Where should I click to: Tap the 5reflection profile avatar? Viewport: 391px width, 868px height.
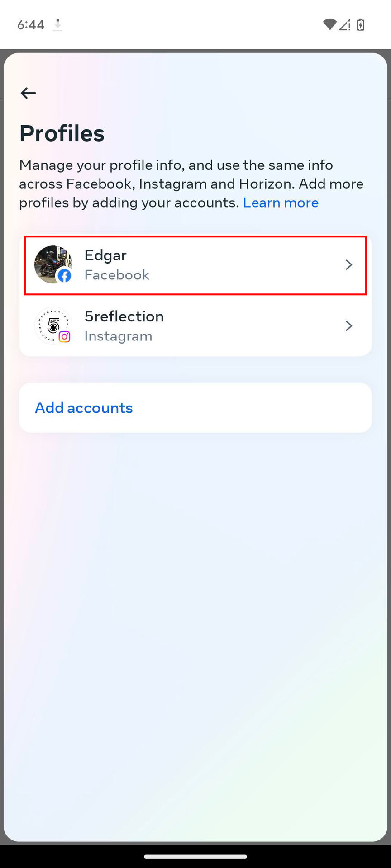(52, 323)
